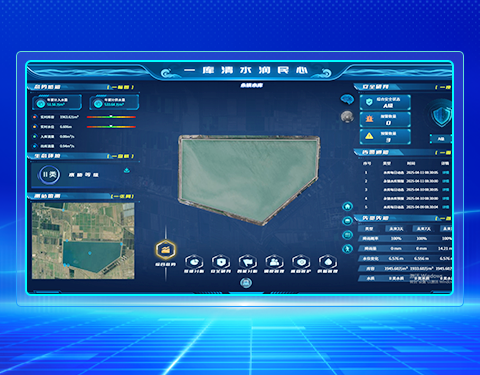The height and width of the screenshot is (375, 480).
Task: Click the first red-green gauge bar
Action: pyautogui.click(x=111, y=117)
